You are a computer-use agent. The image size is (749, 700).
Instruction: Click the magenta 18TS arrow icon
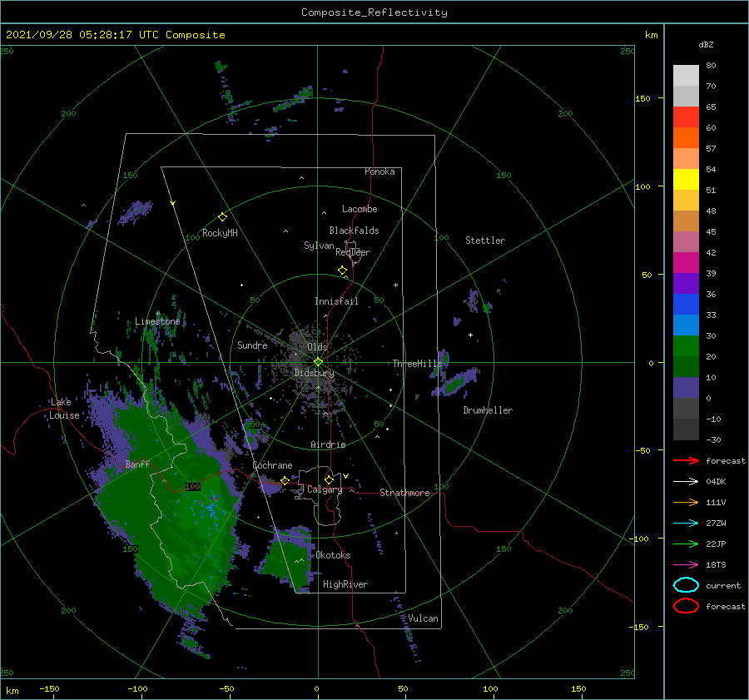(686, 565)
